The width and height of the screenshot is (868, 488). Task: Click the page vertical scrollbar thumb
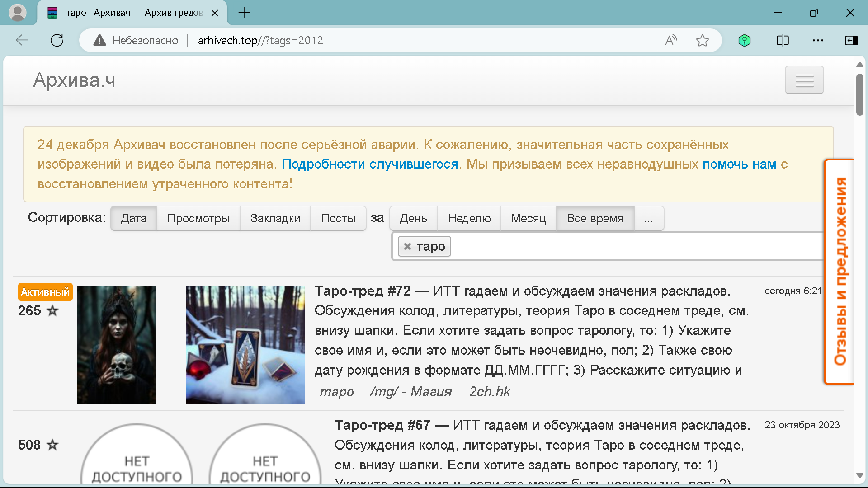[x=859, y=94]
